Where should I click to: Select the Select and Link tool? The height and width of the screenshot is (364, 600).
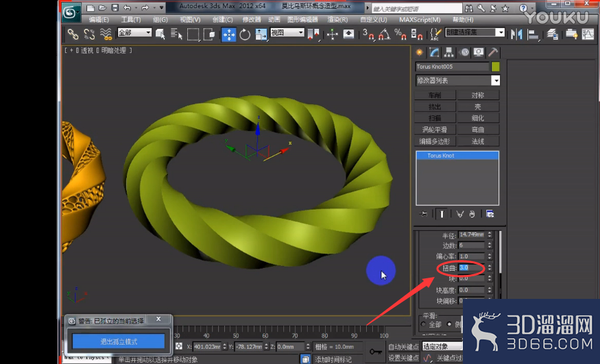[73, 34]
